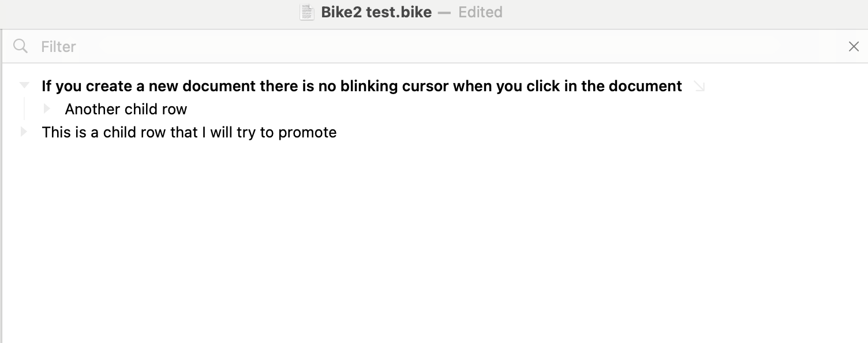
Task: Click the filter magnifying glass icon
Action: click(20, 46)
